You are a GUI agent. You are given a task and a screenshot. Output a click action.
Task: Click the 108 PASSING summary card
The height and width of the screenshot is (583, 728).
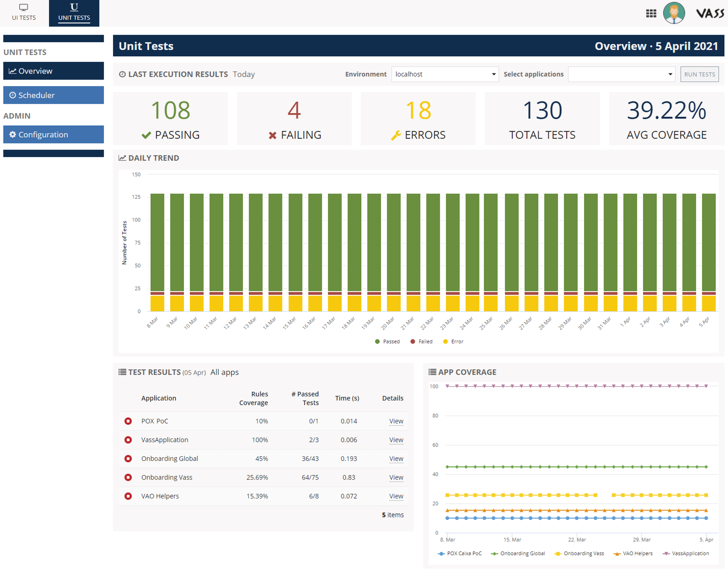click(x=170, y=118)
